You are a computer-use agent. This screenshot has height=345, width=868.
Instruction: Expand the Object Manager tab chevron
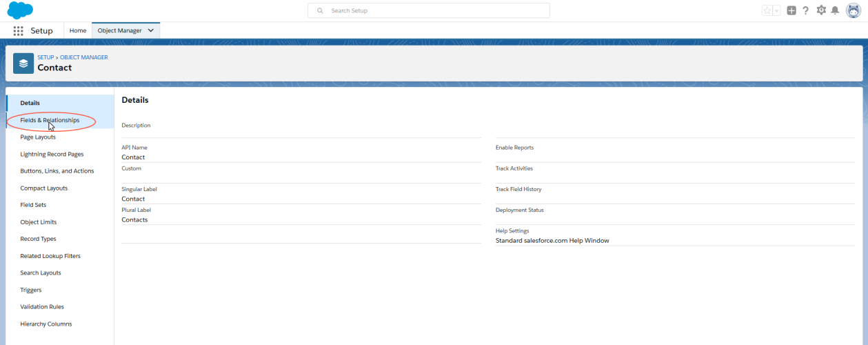tap(151, 30)
